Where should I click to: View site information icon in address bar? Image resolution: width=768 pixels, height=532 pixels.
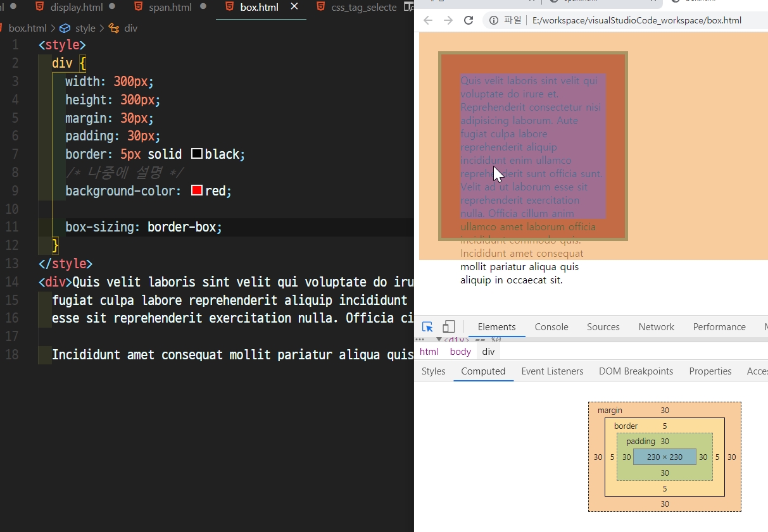click(494, 20)
